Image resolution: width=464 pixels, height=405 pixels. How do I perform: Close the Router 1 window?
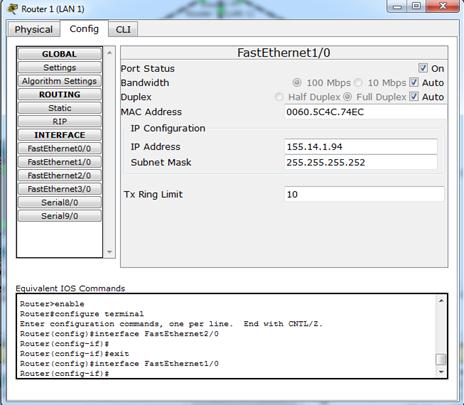pos(442,6)
